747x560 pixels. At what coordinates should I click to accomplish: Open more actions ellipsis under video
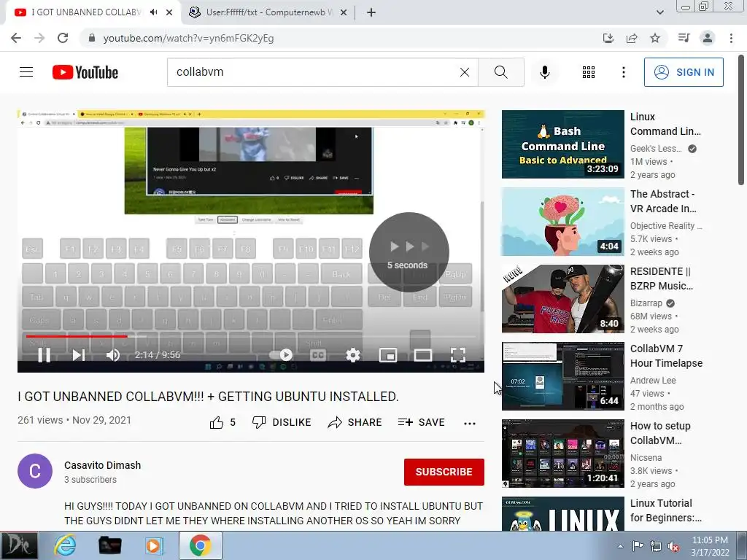pyautogui.click(x=470, y=424)
